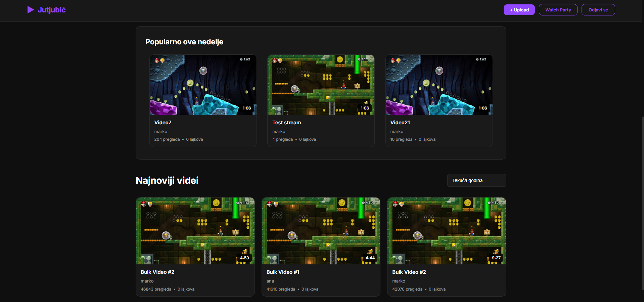644x302 pixels.
Task: Open the Video21 thumbnail
Action: click(x=439, y=85)
